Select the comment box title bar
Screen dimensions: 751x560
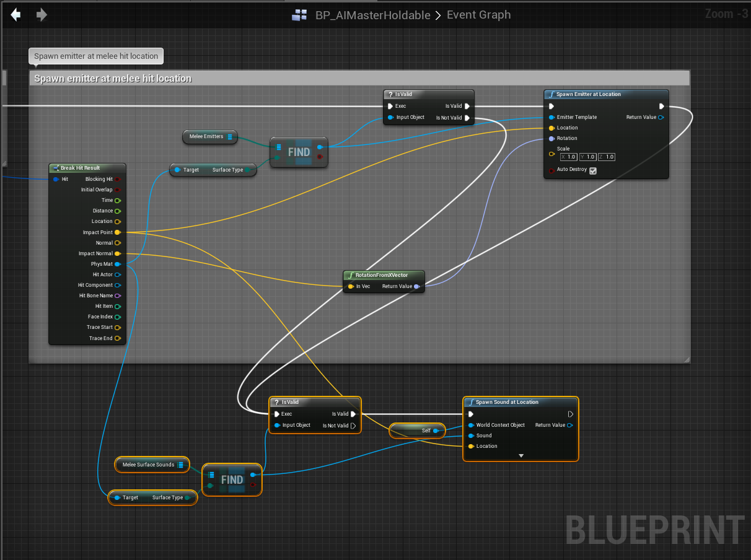pos(359,78)
